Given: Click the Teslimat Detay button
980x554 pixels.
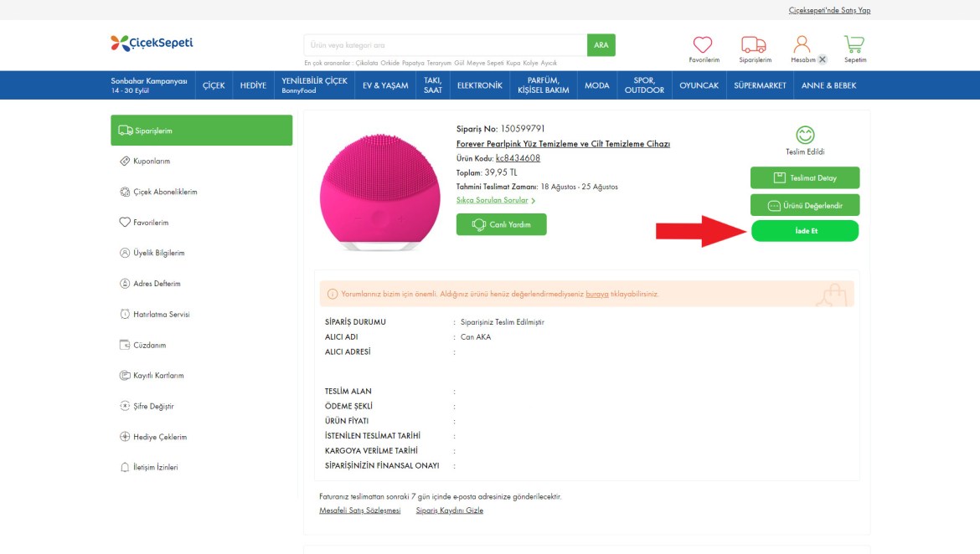Looking at the screenshot, I should click(x=804, y=177).
